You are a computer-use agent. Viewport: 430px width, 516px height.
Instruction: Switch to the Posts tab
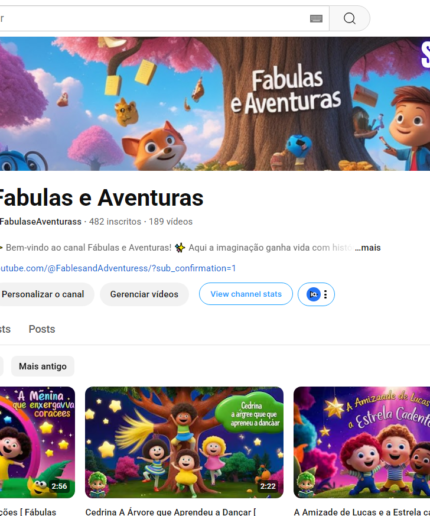coord(42,329)
